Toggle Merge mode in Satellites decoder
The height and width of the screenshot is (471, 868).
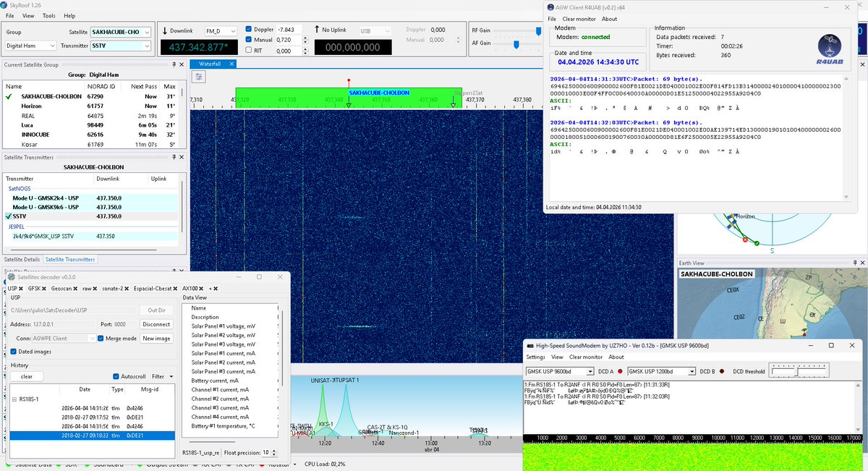pyautogui.click(x=101, y=338)
